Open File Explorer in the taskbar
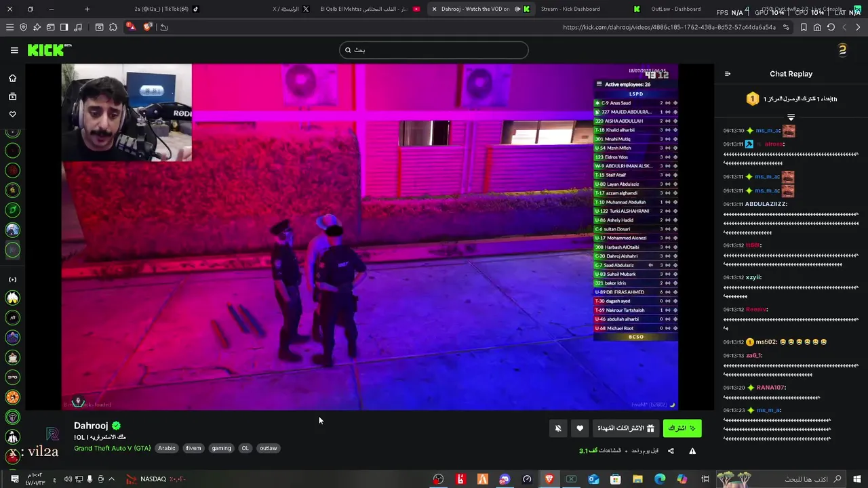 637,479
